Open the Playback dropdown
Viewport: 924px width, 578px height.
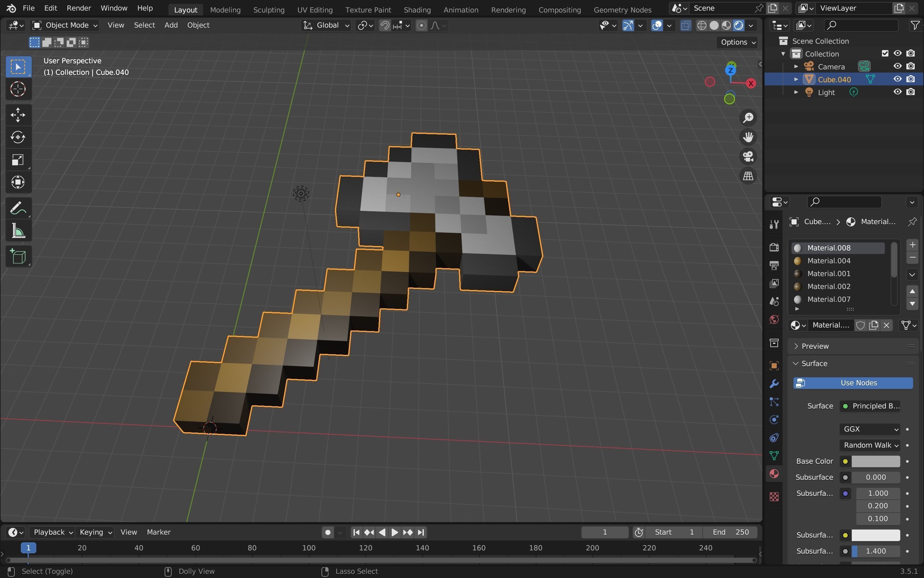click(x=53, y=532)
